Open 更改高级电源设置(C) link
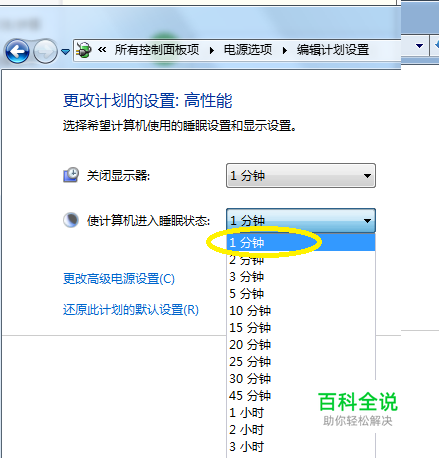439x458 pixels. pos(119,279)
